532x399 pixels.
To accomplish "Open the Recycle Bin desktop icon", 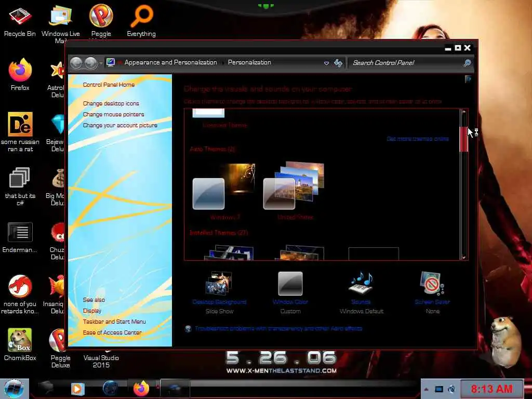I will (20, 21).
